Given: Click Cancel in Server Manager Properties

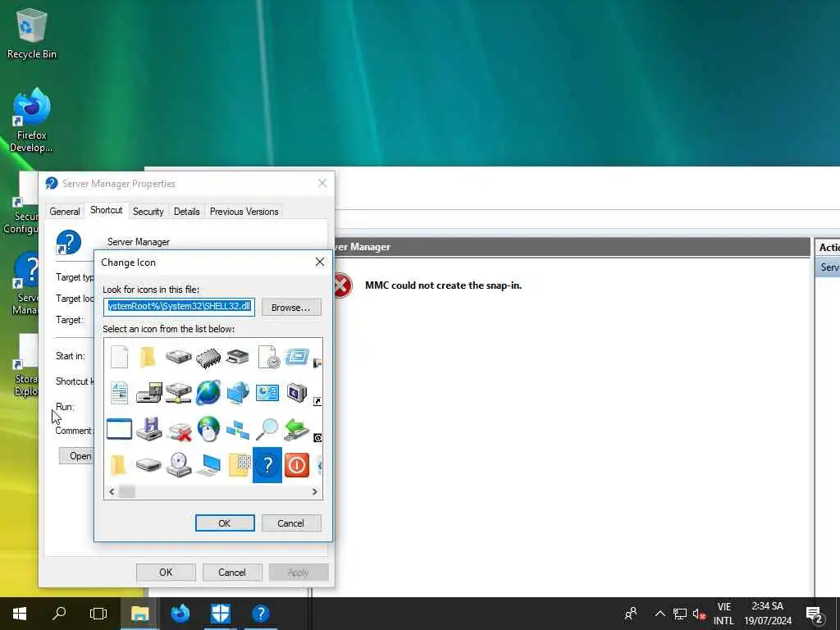Looking at the screenshot, I should click(232, 573).
